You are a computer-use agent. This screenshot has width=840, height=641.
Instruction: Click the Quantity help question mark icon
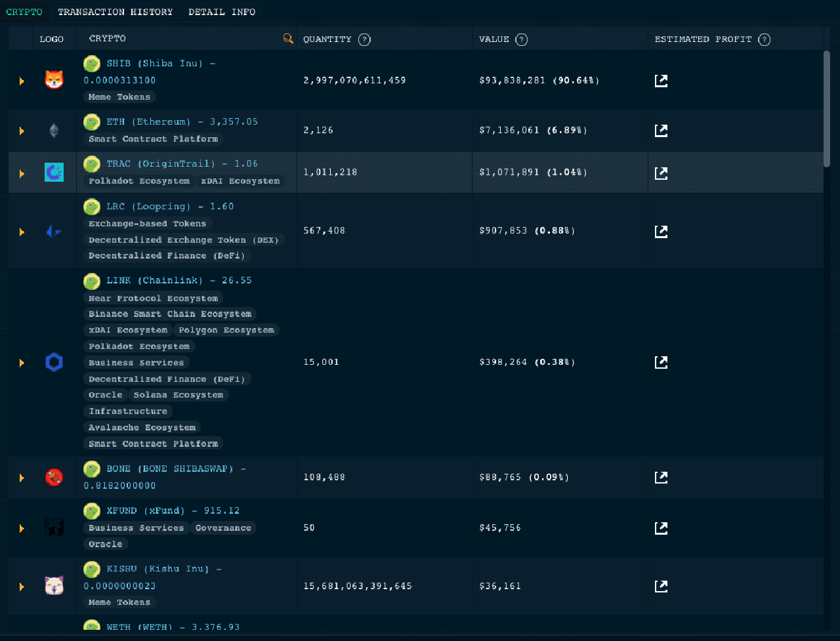point(364,39)
